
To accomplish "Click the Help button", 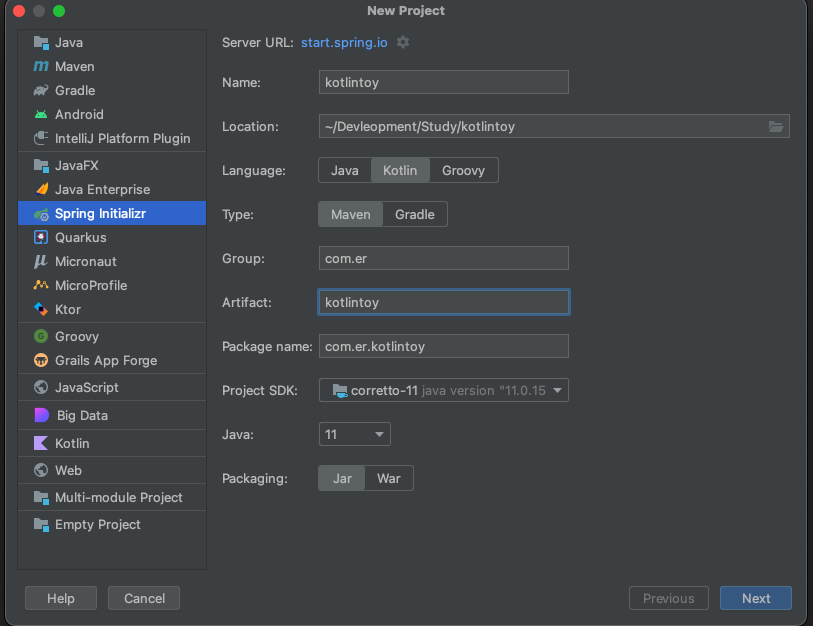I will coord(61,598).
